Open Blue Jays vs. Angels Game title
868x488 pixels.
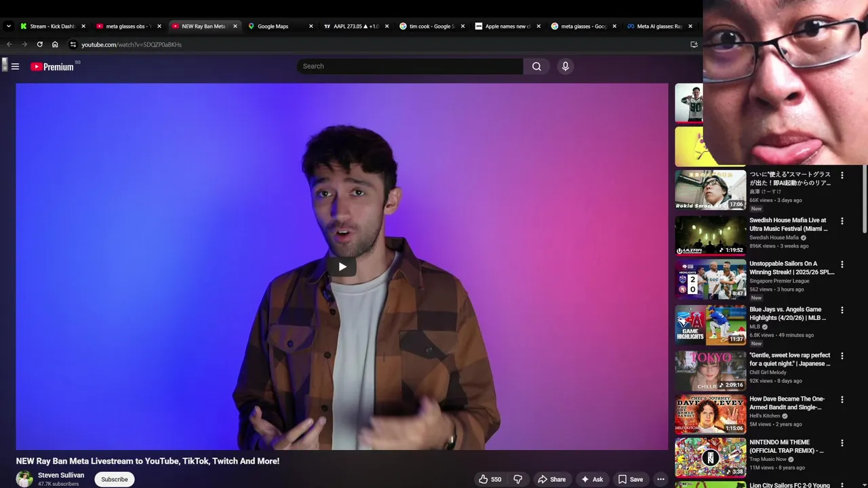click(x=787, y=314)
